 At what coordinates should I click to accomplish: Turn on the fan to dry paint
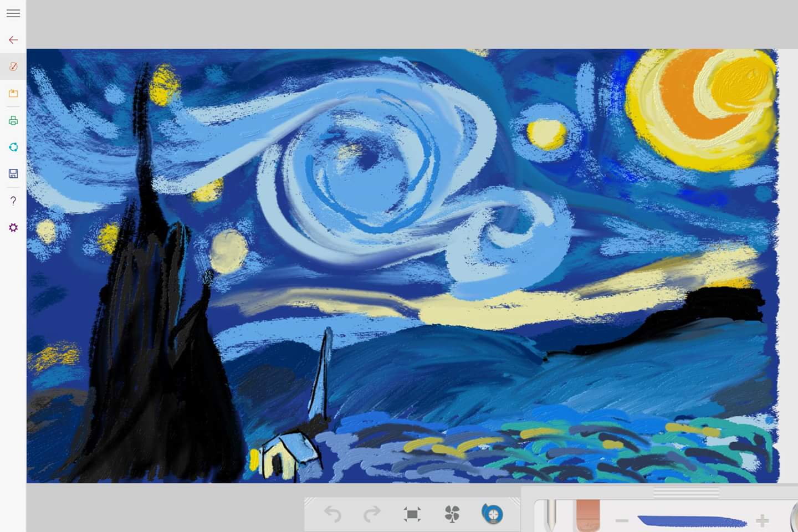tap(452, 514)
